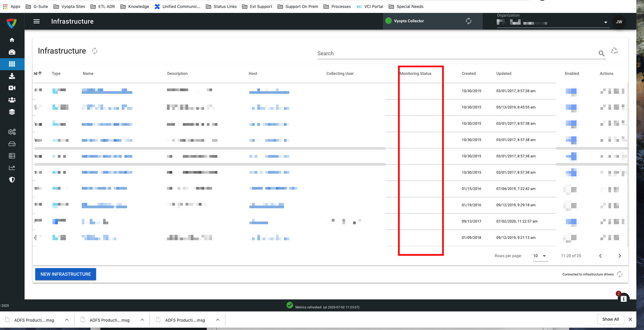Open the info notifications badge icon

click(623, 298)
